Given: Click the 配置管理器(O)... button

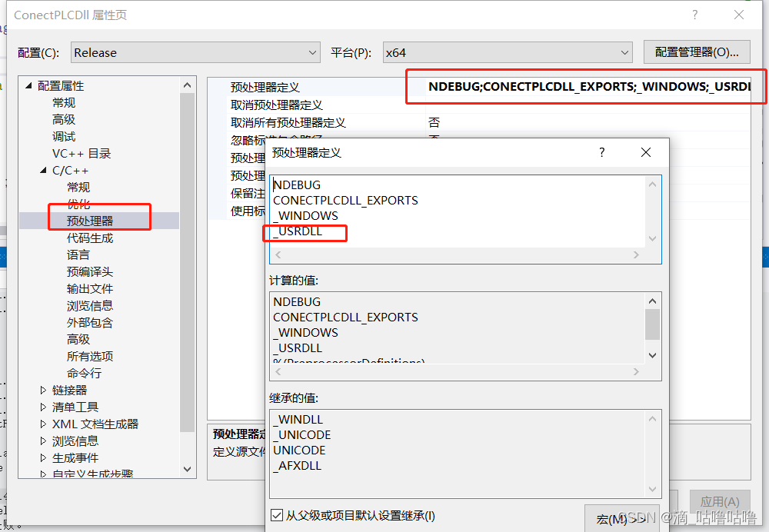Looking at the screenshot, I should [x=697, y=52].
